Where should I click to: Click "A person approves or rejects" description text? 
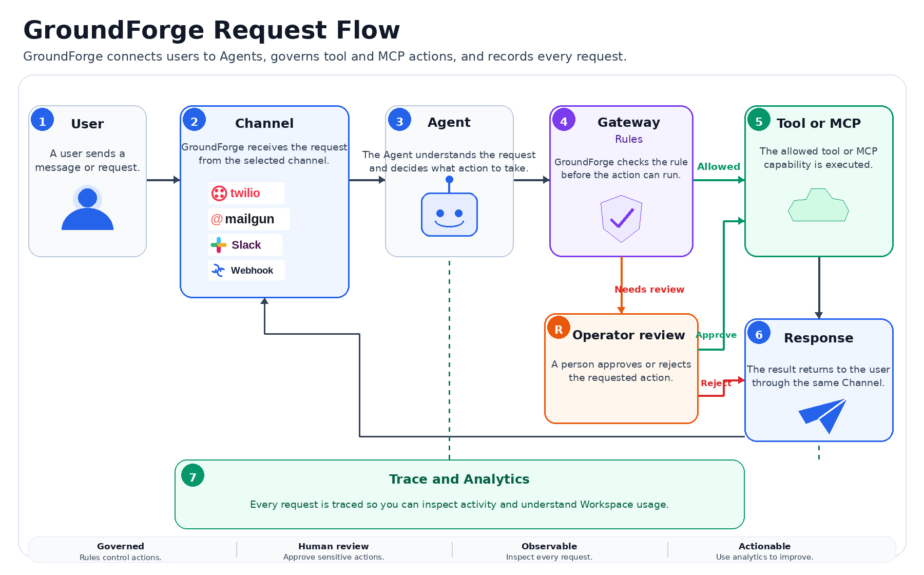[621, 371]
